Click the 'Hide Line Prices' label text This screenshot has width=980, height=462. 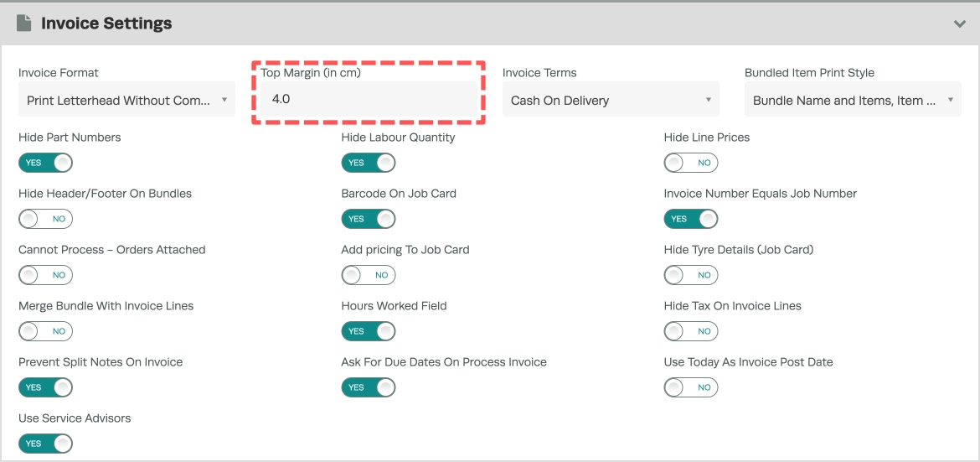click(x=706, y=138)
